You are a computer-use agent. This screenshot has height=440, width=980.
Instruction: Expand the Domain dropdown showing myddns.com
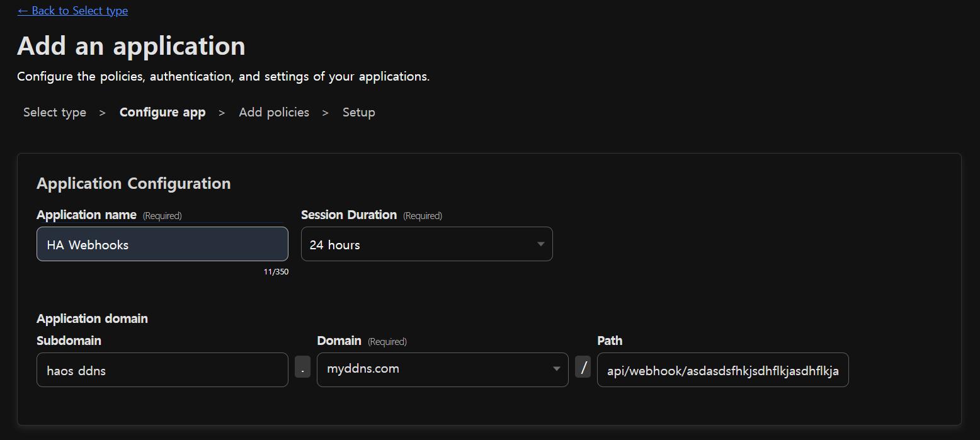(435, 369)
